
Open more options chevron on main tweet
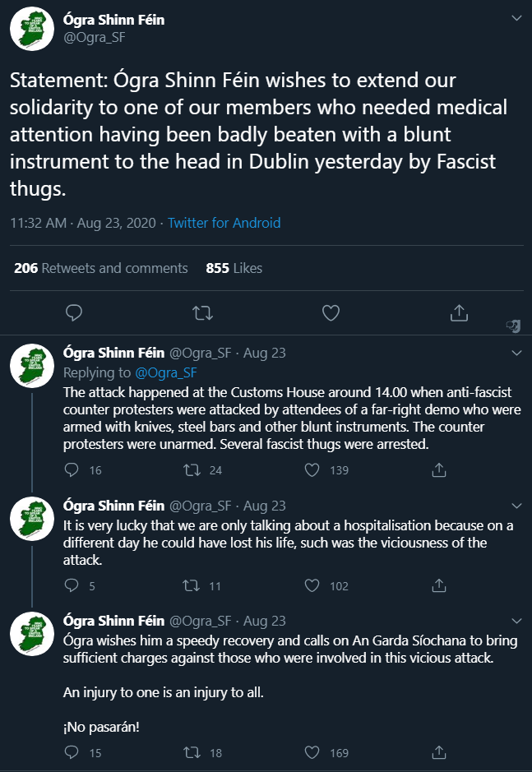point(516,17)
